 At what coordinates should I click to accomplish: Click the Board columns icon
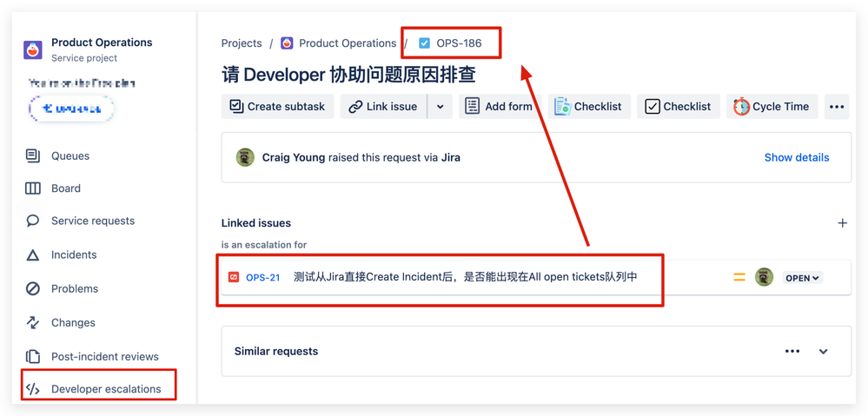[33, 188]
